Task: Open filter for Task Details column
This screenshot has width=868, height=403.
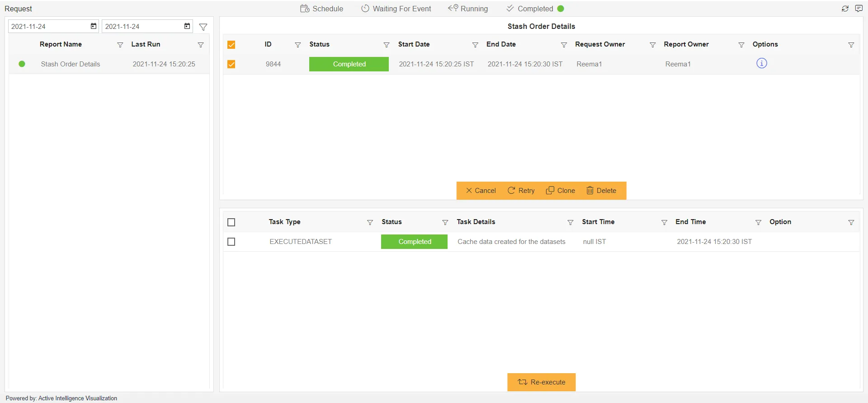Action: click(571, 222)
